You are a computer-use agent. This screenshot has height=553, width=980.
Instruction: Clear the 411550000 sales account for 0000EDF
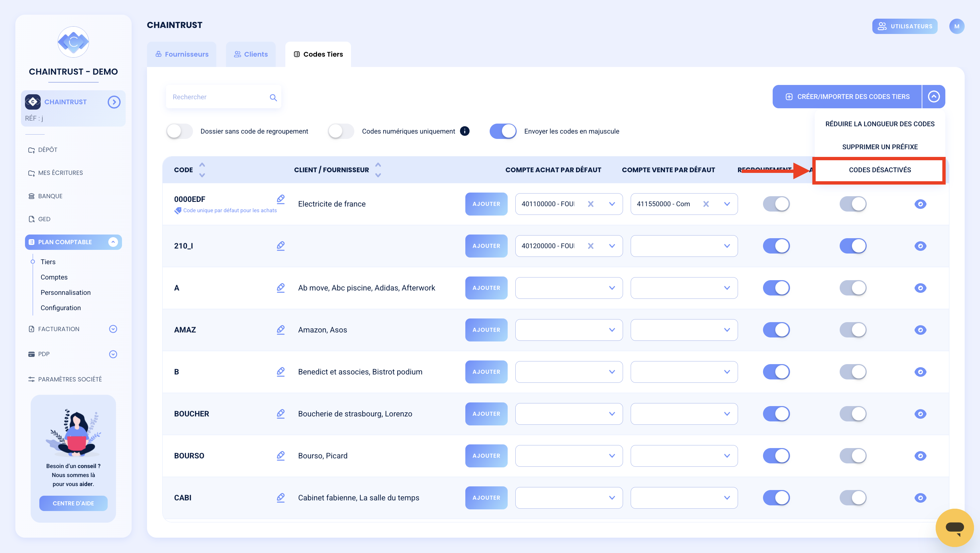point(706,204)
